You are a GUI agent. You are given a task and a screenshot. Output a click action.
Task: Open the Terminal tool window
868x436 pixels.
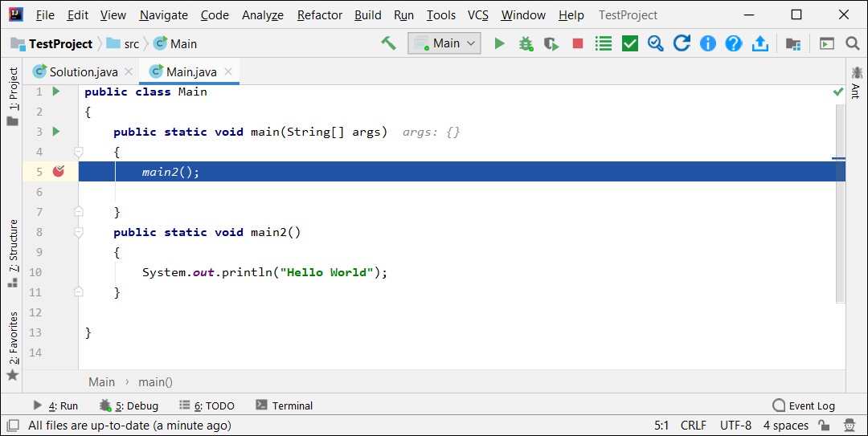coord(285,405)
